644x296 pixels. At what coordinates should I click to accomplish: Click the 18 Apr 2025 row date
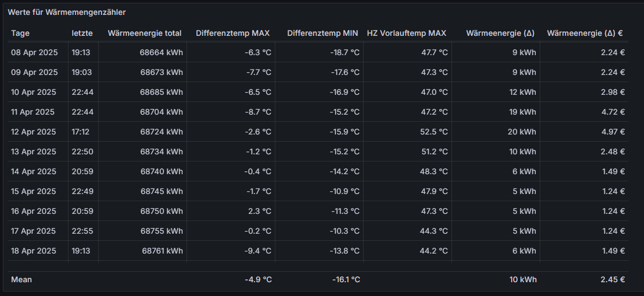pos(34,251)
